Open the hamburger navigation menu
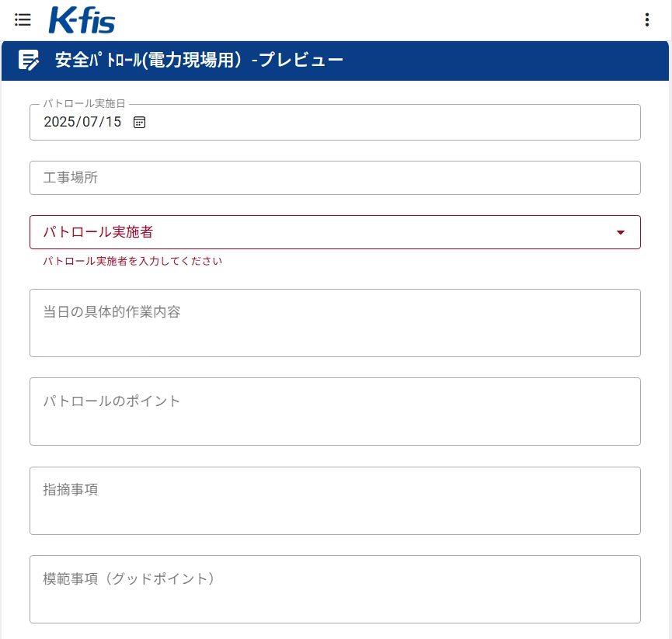 point(23,19)
